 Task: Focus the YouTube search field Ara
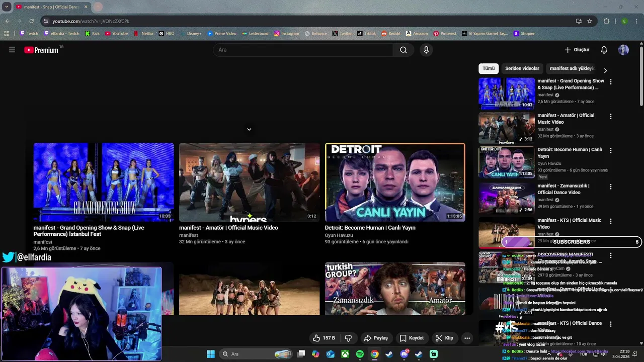(x=303, y=50)
